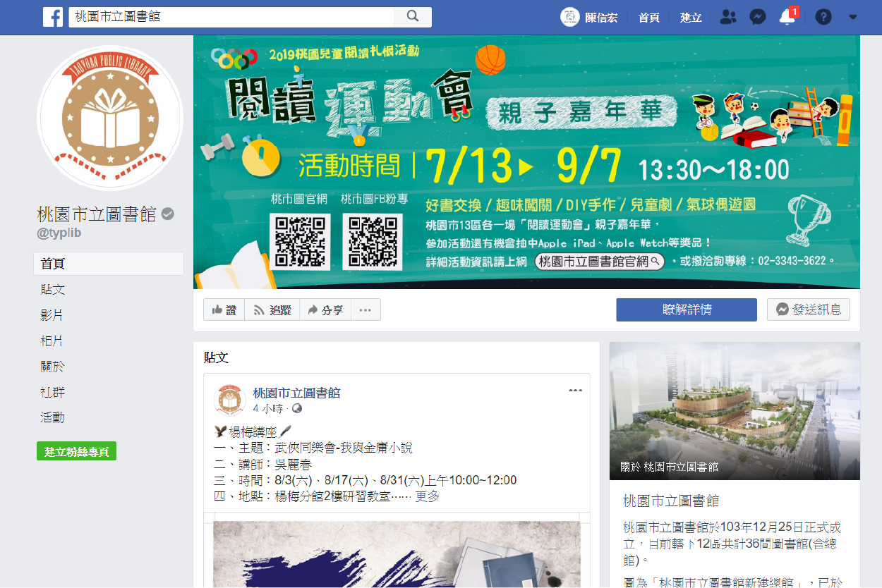Click the search magnifier button

click(x=413, y=17)
